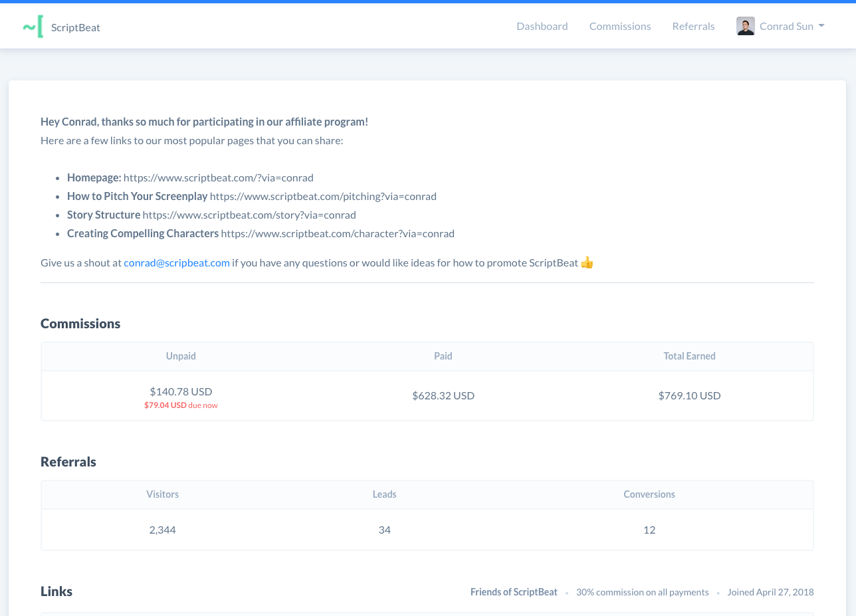The image size is (856, 616).
Task: Click the Conversions column header
Action: tap(649, 494)
